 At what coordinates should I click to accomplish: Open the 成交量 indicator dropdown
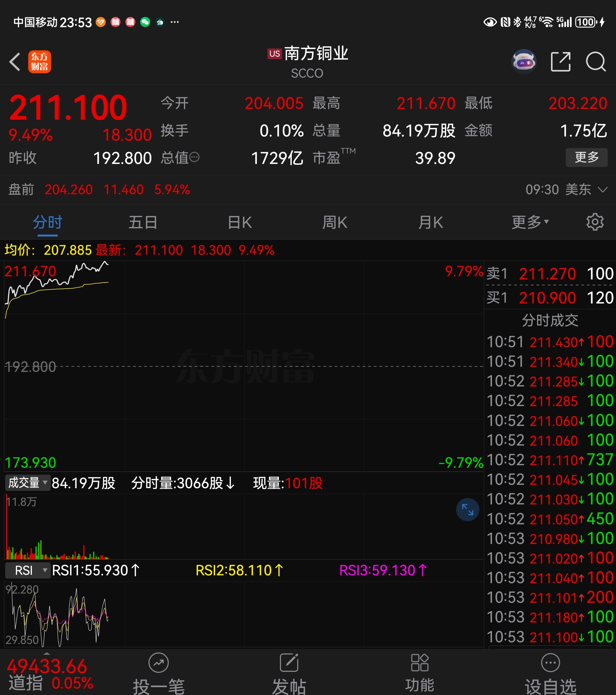point(27,483)
